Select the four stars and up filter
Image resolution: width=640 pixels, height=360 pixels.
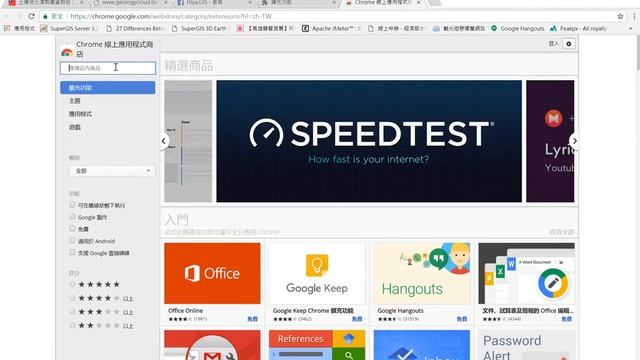[72, 298]
